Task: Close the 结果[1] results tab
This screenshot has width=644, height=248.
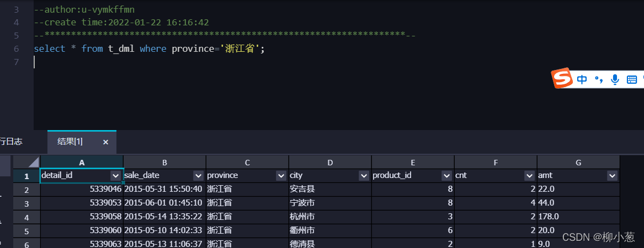Action: [x=105, y=142]
